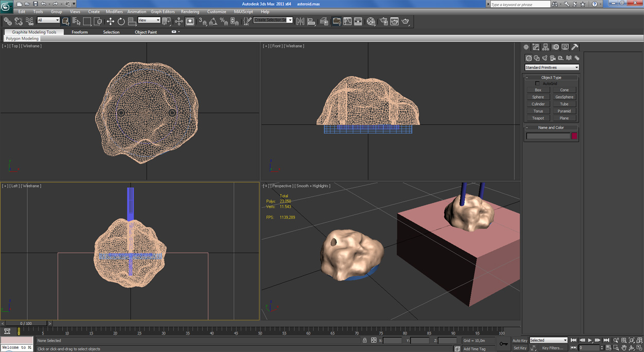Toggle the Auto Key animation mode
The height and width of the screenshot is (352, 644).
point(520,340)
